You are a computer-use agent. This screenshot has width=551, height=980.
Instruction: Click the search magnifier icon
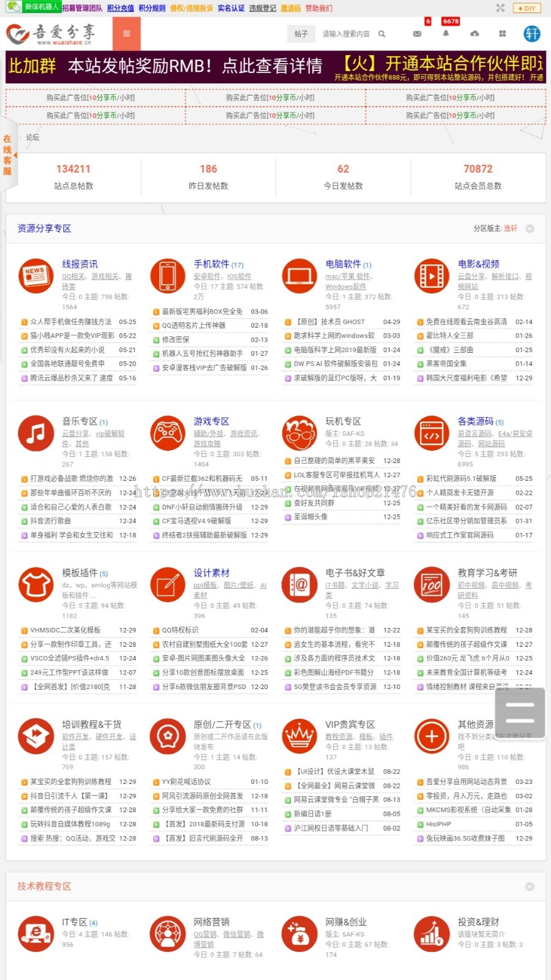(381, 34)
